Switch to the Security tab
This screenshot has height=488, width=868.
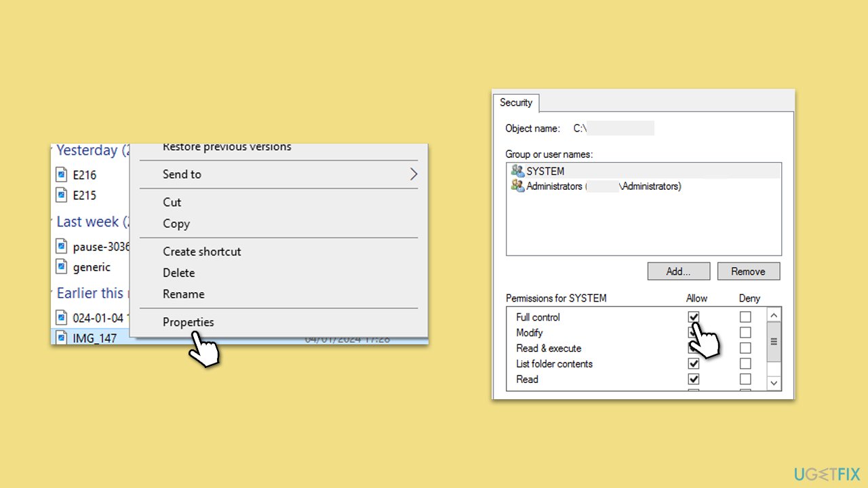(x=516, y=102)
